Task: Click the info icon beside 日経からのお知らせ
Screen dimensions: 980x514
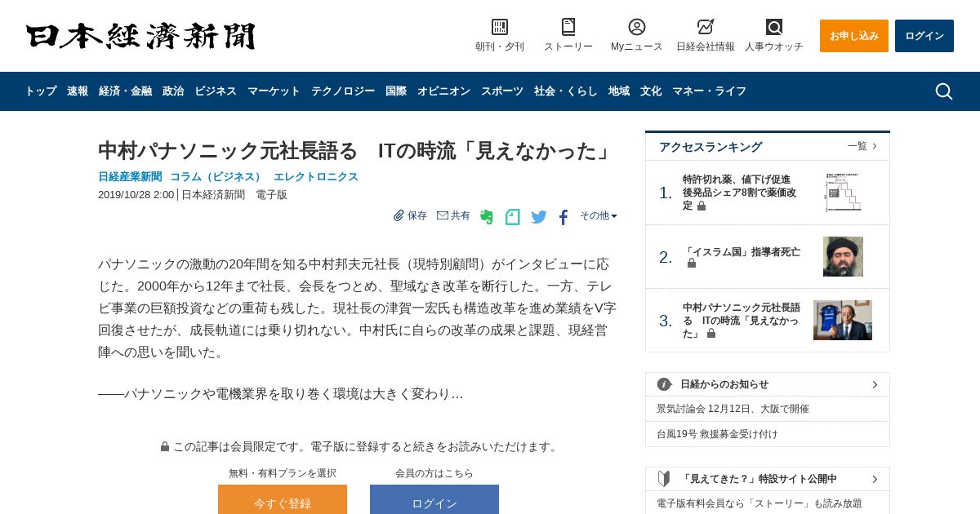Action: pos(665,384)
